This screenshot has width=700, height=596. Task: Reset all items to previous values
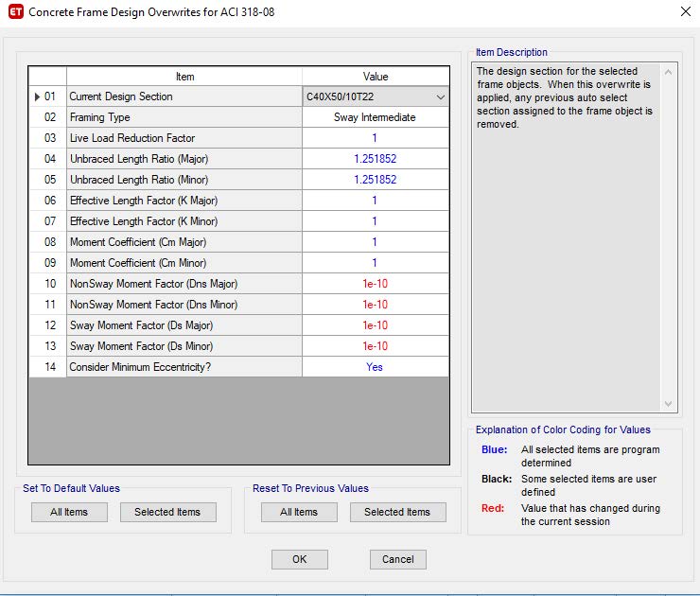[x=299, y=512]
